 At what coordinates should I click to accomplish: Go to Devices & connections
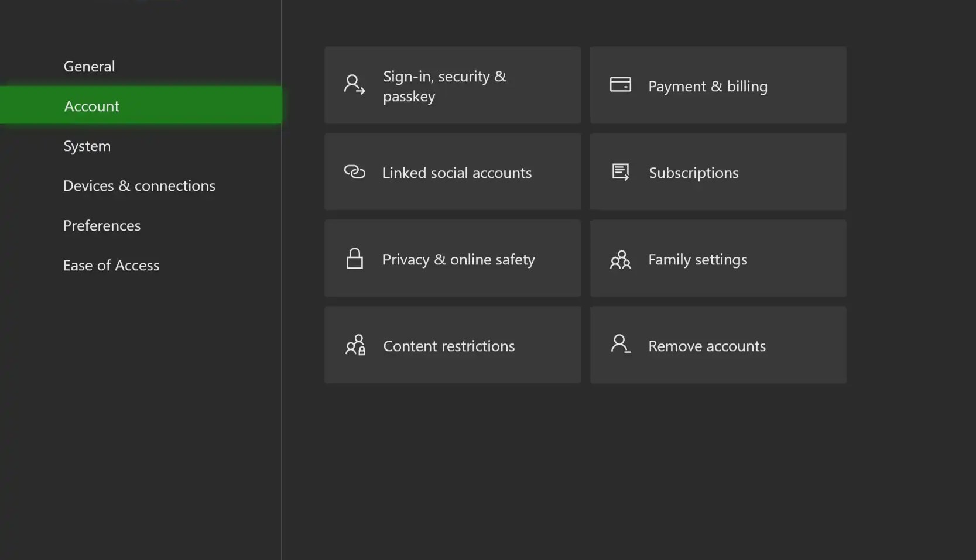point(139,185)
